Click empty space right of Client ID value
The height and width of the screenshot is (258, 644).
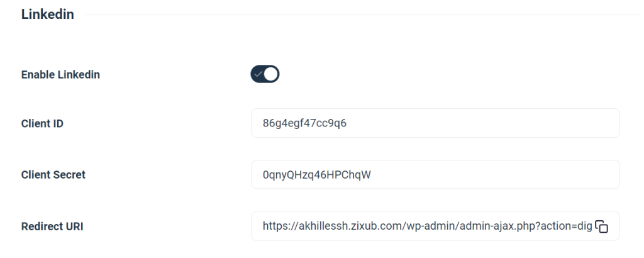pyautogui.click(x=491, y=123)
